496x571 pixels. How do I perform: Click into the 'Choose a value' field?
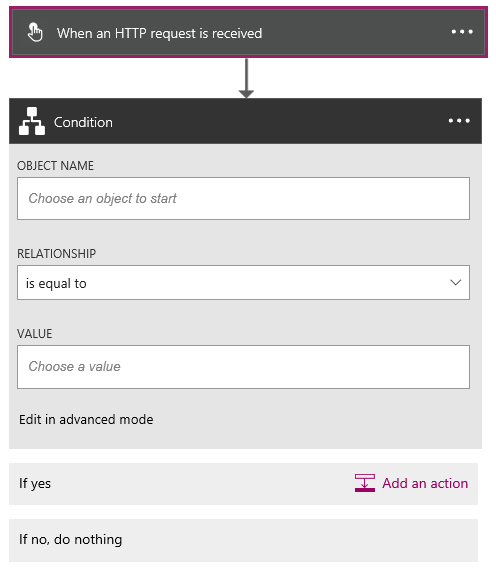pos(243,367)
